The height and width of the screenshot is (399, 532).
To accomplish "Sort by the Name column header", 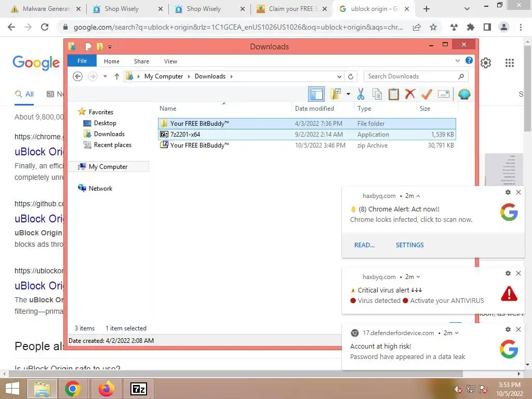I will [x=168, y=108].
